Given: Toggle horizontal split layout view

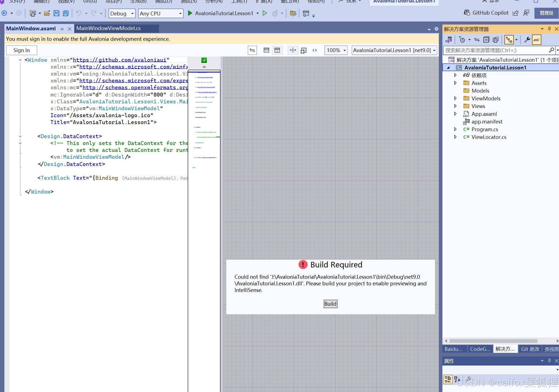Looking at the screenshot, I should coord(266,50).
